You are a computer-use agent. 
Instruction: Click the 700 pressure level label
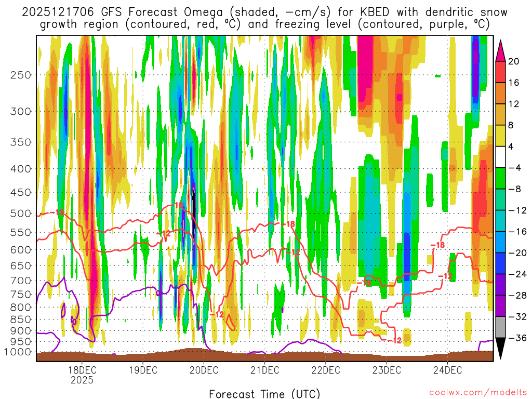[x=21, y=281]
